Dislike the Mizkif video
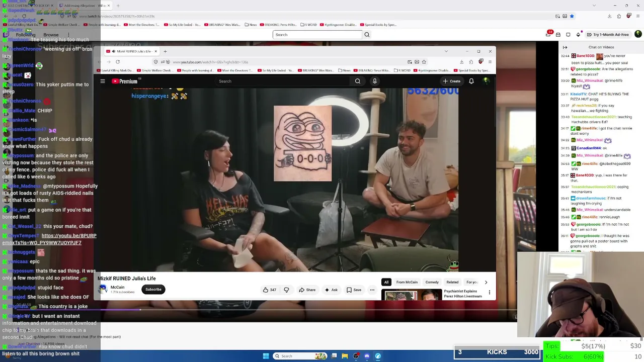The width and height of the screenshot is (644, 362). coord(286,290)
